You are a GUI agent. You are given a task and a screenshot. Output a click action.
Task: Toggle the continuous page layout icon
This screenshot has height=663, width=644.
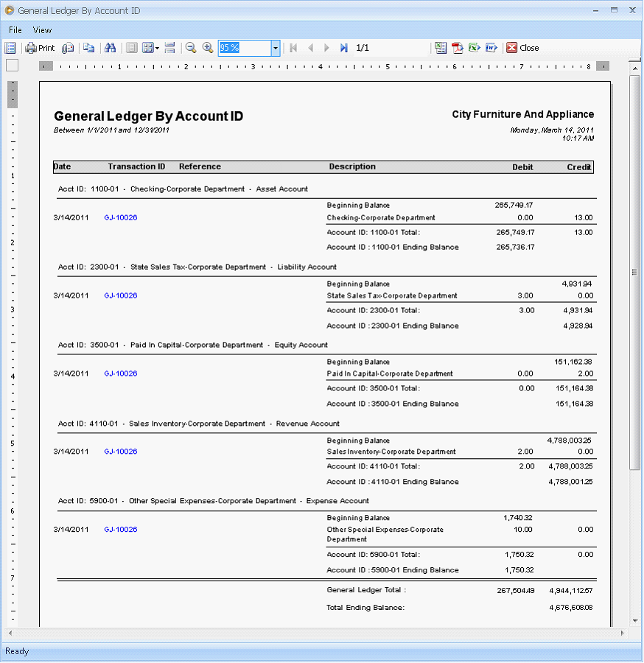[169, 48]
